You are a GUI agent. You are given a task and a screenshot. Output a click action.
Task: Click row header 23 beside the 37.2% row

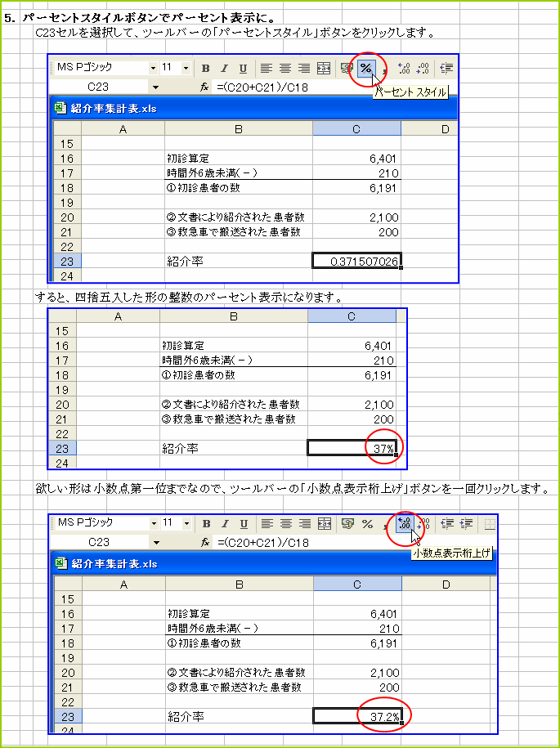(x=68, y=716)
